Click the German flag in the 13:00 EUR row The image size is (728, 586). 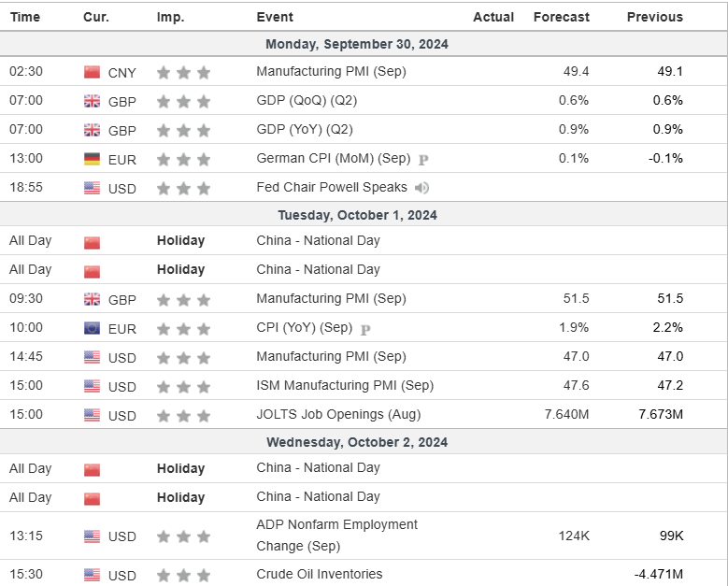92,159
